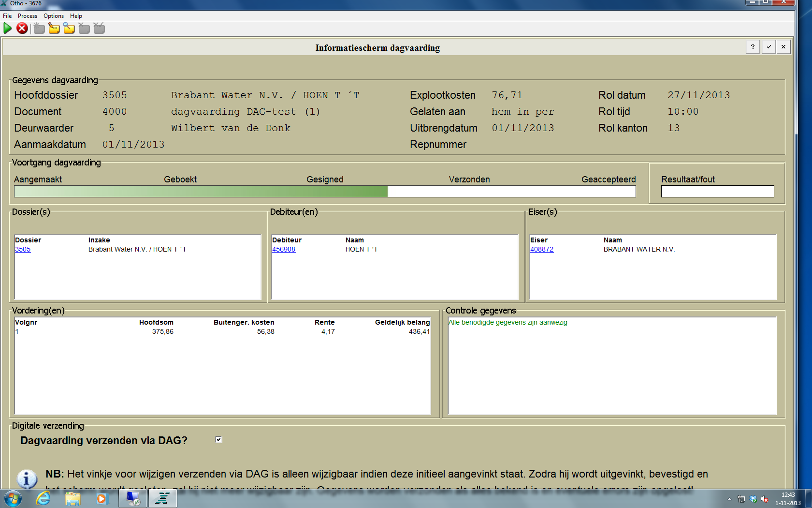Click the question mark help button
The width and height of the screenshot is (812, 508).
(x=753, y=47)
